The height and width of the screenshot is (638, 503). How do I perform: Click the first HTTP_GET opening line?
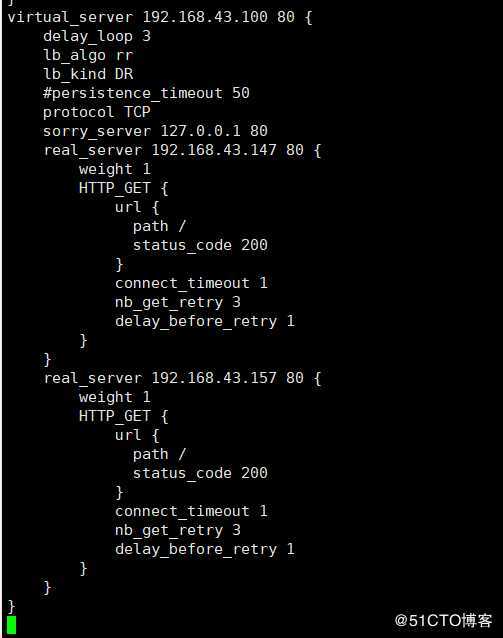click(123, 188)
